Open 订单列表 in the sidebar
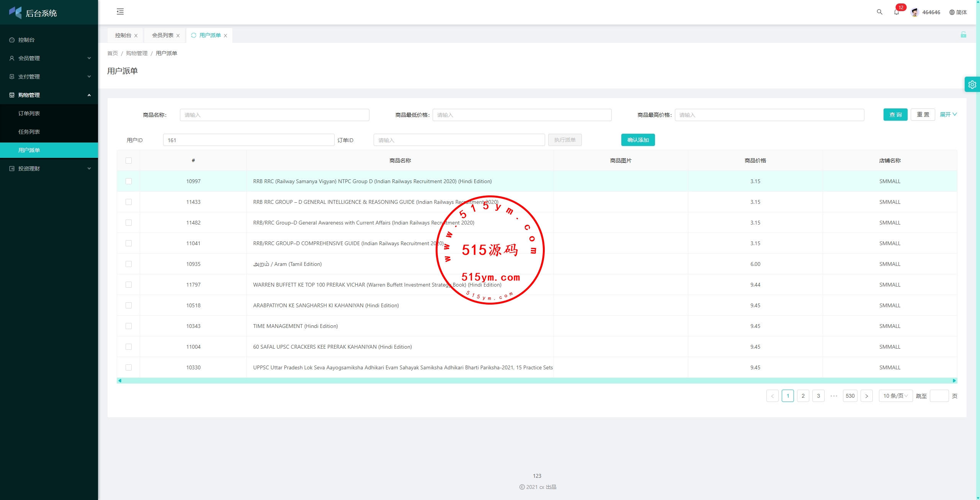 click(29, 113)
